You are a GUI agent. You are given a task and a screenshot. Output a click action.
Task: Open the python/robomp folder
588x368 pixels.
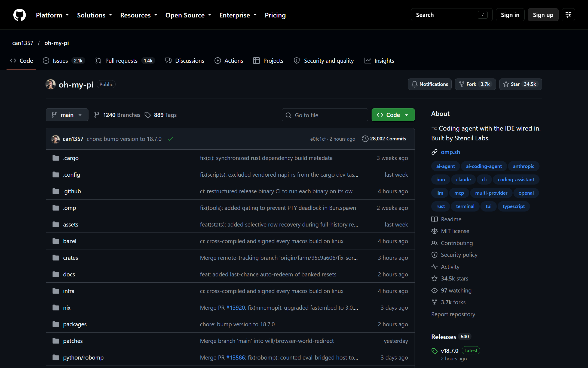pos(83,357)
